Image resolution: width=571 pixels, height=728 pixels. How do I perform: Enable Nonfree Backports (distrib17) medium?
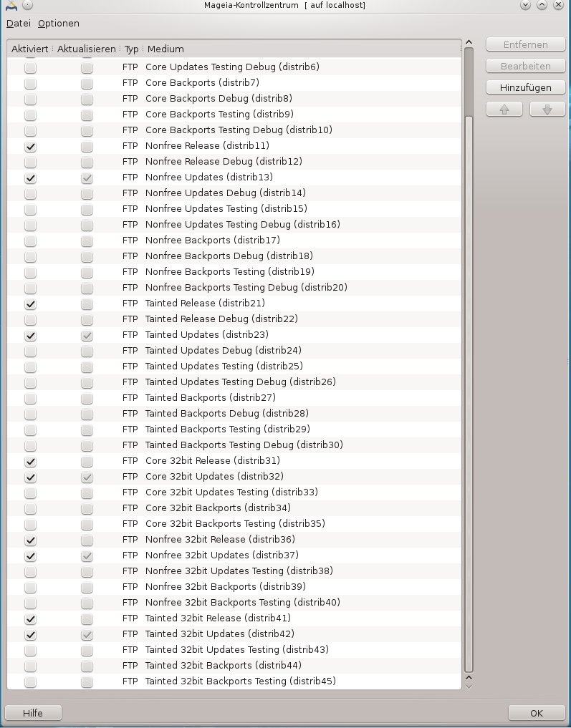point(31,241)
